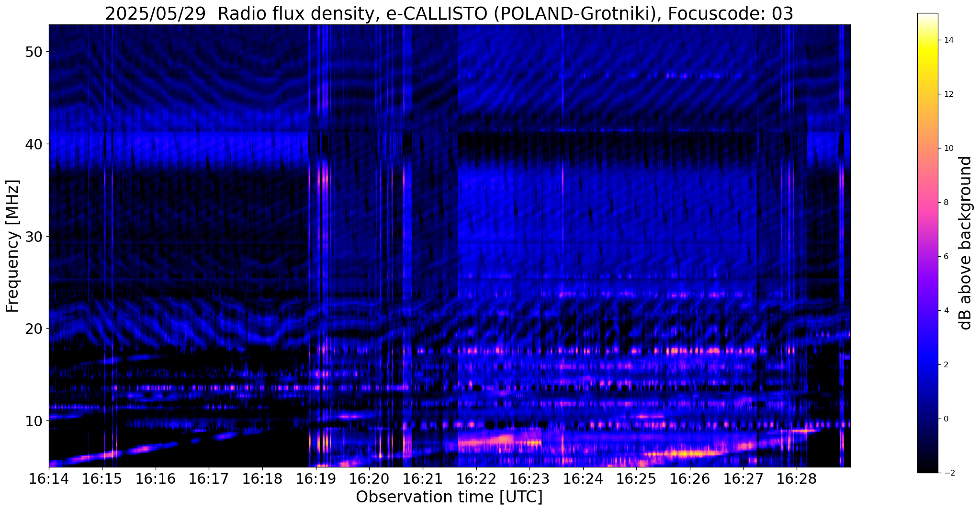
Task: Click the 'Observation time [UTC]' axis label
Action: pyautogui.click(x=449, y=497)
